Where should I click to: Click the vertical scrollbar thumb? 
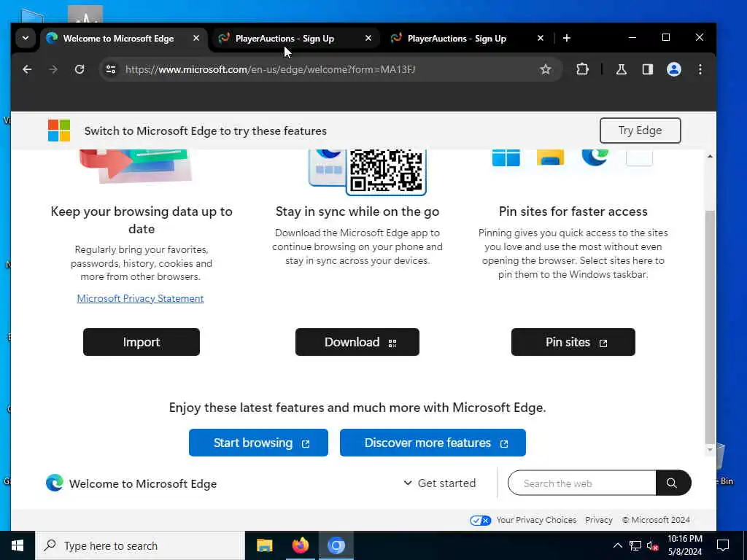pyautogui.click(x=710, y=326)
